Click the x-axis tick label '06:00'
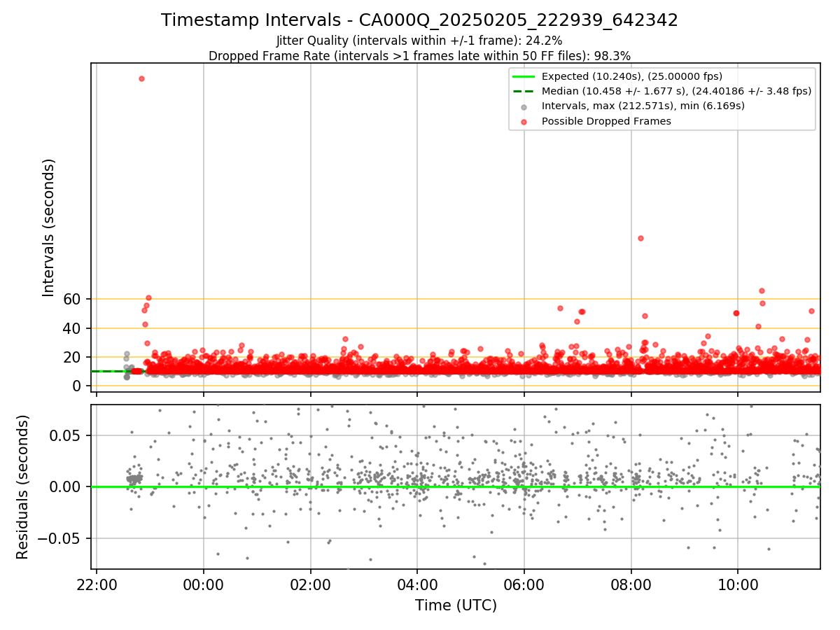 tap(524, 584)
